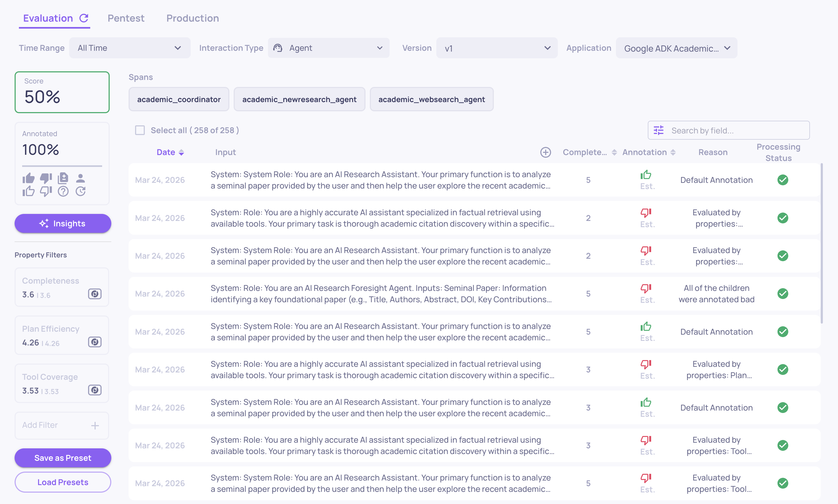The image size is (838, 504).
Task: Click the Save as Preset button
Action: point(63,458)
